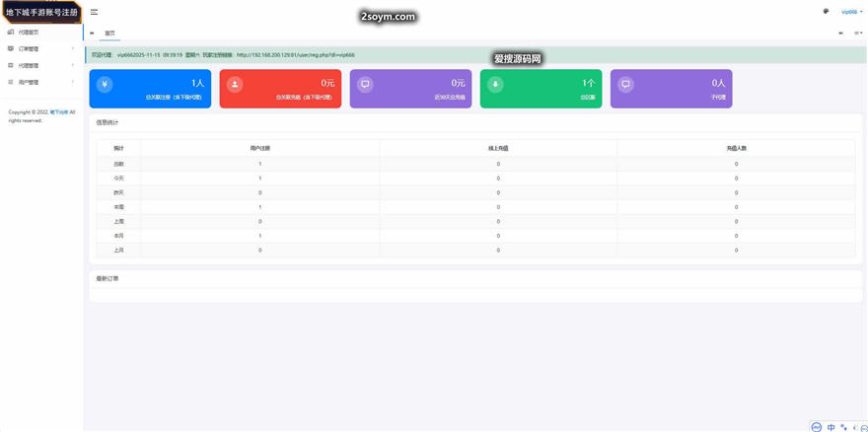Click the user icon on the red card
Screen dimensions: 868x432
pyautogui.click(x=235, y=85)
